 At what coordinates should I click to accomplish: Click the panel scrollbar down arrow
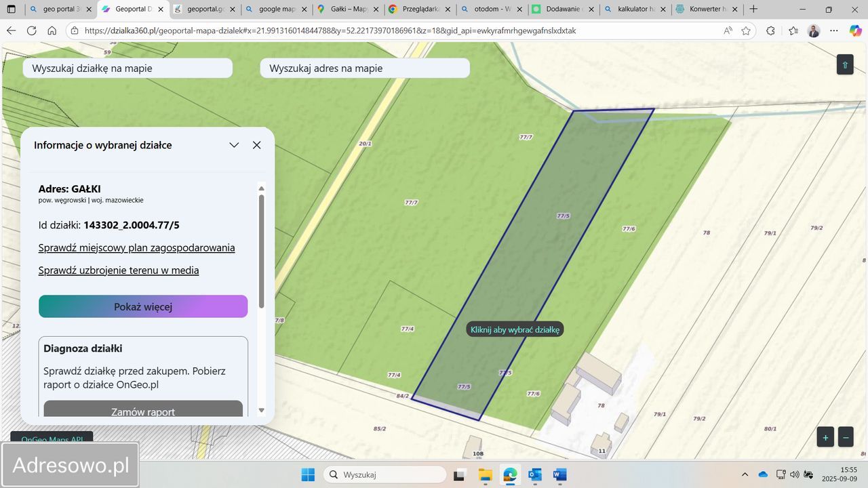(x=262, y=410)
